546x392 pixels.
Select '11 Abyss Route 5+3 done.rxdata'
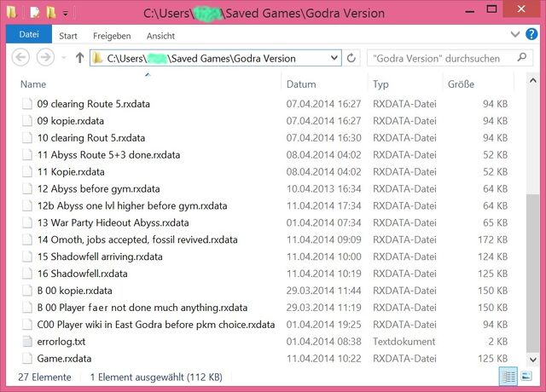point(108,155)
